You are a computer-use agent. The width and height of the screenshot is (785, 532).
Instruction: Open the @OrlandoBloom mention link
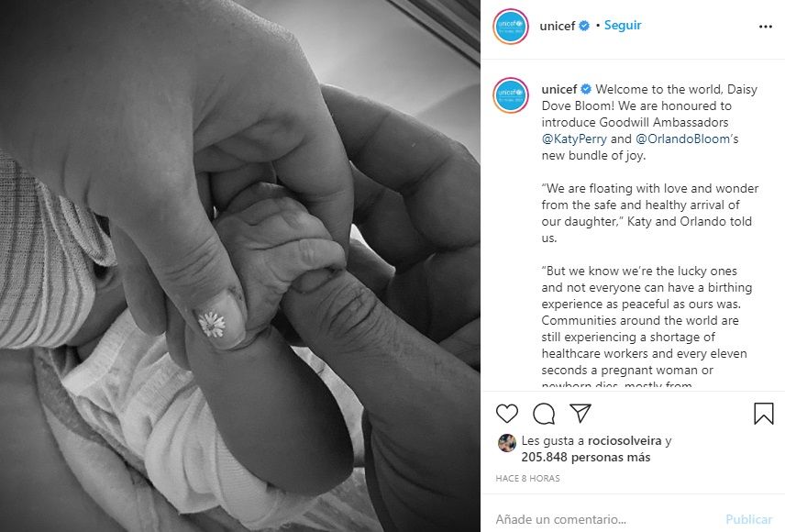pos(683,139)
